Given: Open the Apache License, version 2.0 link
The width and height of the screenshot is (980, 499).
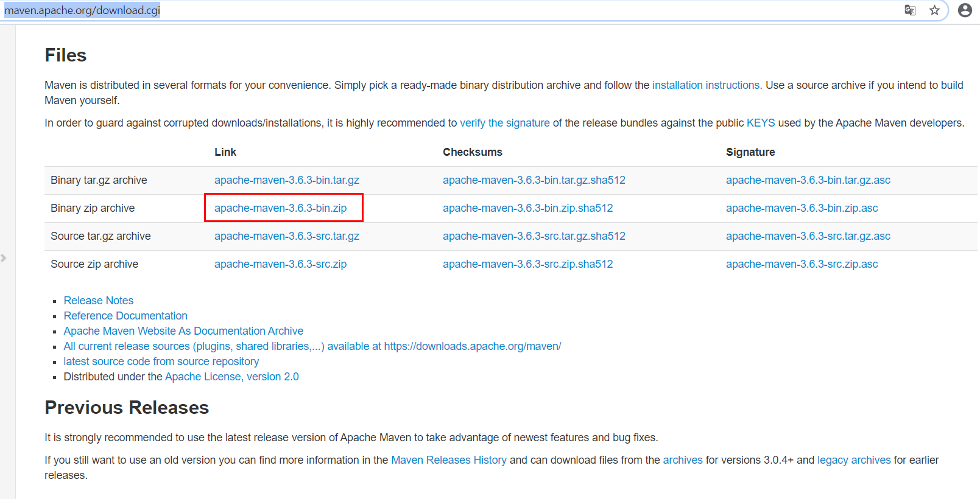Looking at the screenshot, I should tap(232, 377).
